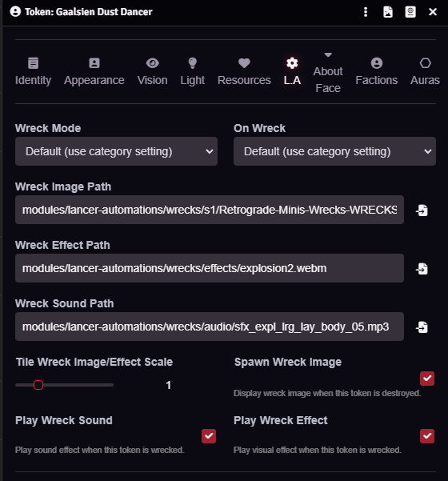Viewport: 448px width, 481px height.
Task: Go to the Factions tab
Action: coord(377,71)
